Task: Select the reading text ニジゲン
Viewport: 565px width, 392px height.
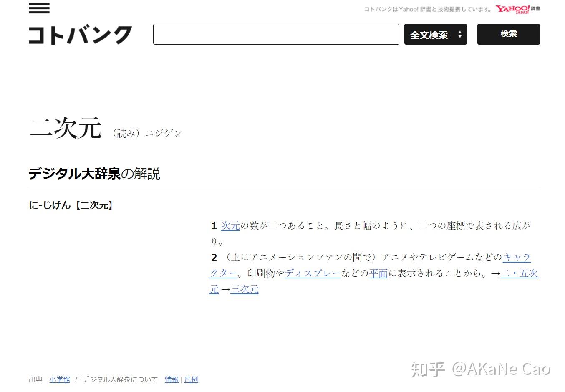Action: click(x=164, y=133)
